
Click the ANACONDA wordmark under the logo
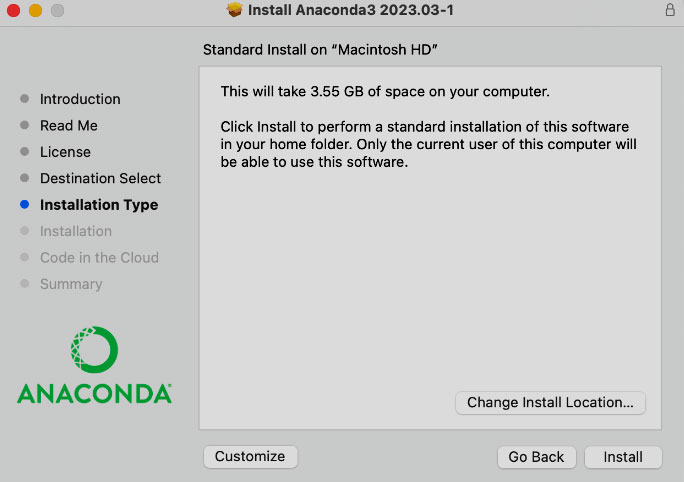pos(94,393)
